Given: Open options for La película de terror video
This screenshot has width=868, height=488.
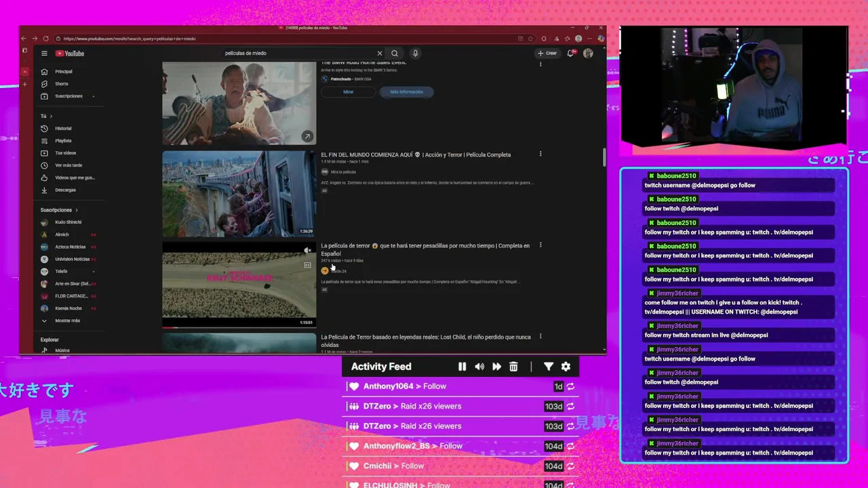Looking at the screenshot, I should point(540,245).
